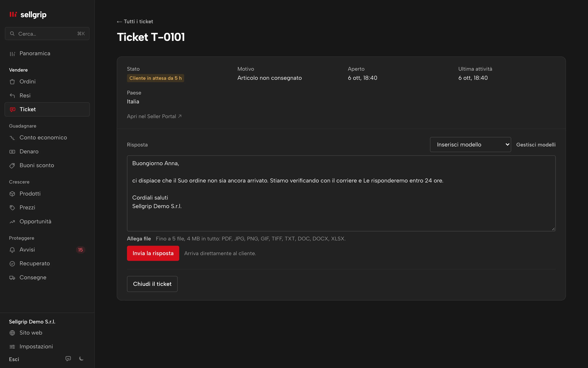Click the Conto economico icon
This screenshot has width=588, height=368.
point(12,138)
